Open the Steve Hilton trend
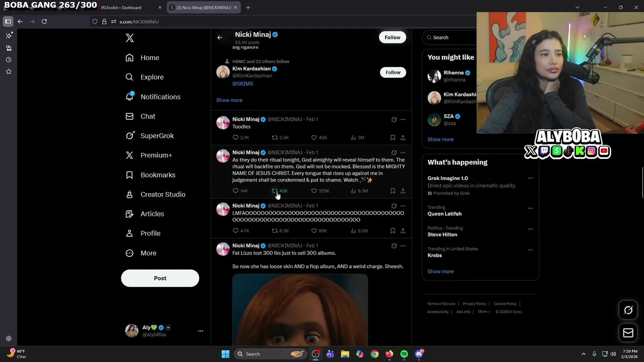 (442, 235)
